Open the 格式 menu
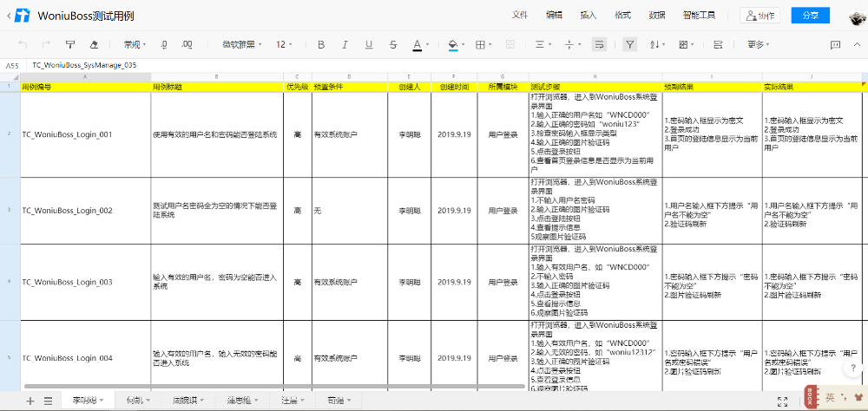868x411 pixels. (x=622, y=16)
